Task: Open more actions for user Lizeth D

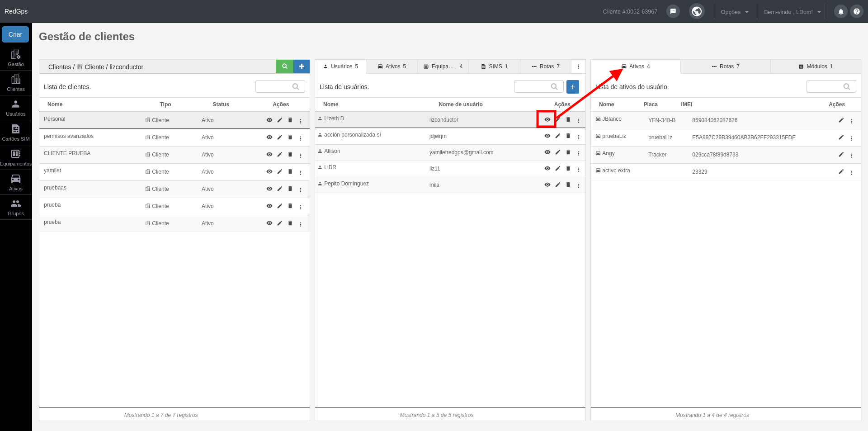Action: point(579,120)
